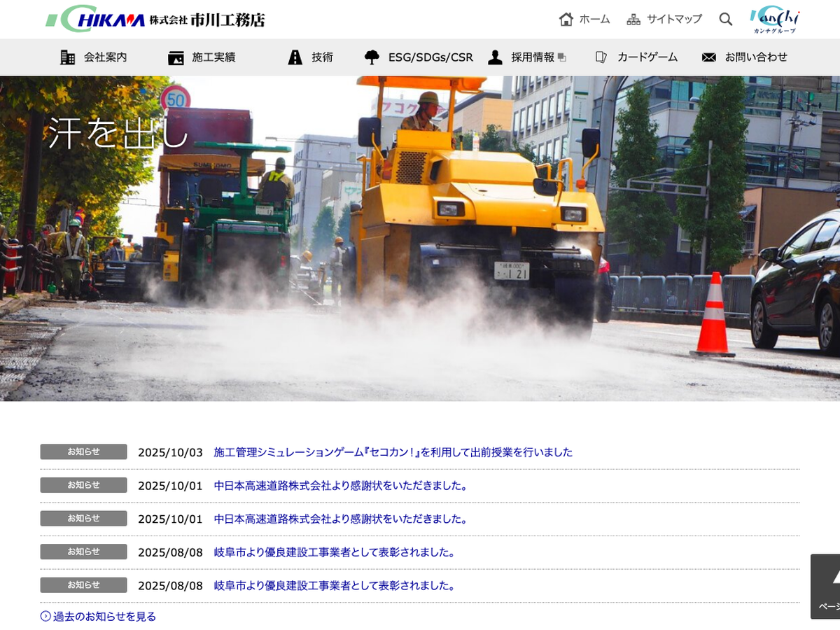Click the page-top scroll button
840x630 pixels.
click(826, 587)
